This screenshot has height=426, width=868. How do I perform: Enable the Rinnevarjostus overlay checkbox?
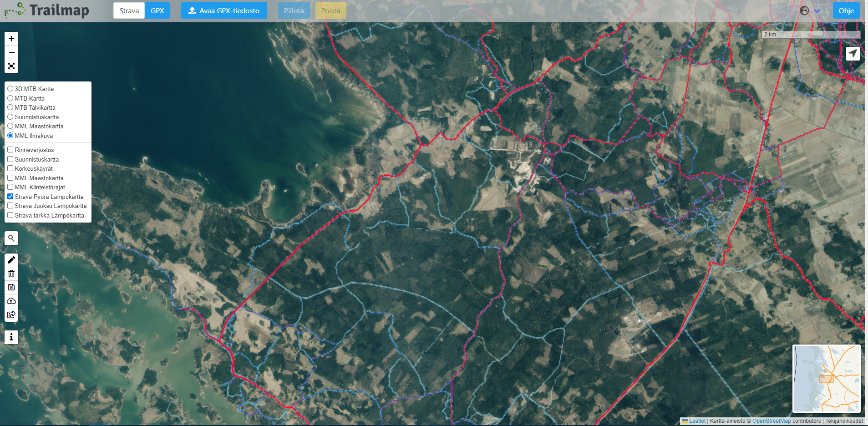[x=10, y=150]
